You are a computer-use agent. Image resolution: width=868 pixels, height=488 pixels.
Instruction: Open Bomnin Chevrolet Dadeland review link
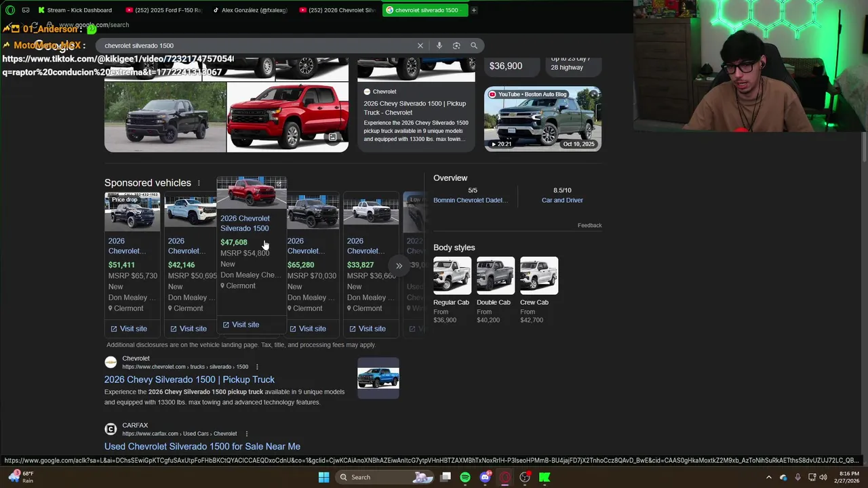coord(470,201)
